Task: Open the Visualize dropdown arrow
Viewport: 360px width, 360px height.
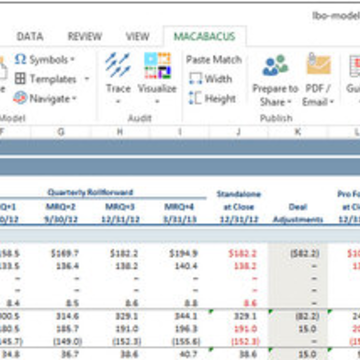Action: [x=157, y=101]
